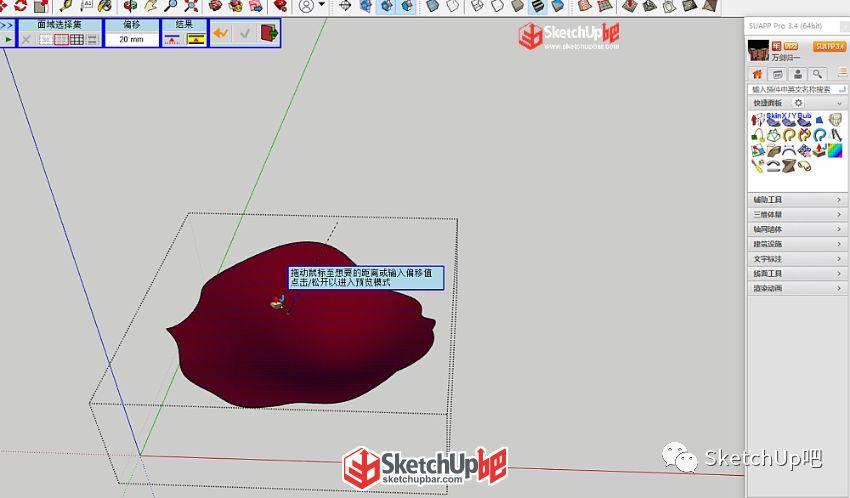Select the Paint Bucket tool

[x=105, y=5]
